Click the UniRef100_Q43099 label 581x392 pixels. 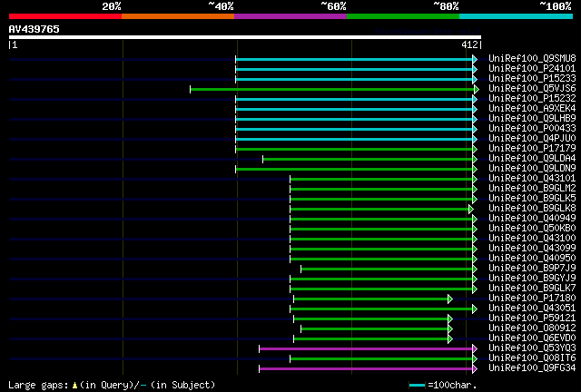(532, 249)
